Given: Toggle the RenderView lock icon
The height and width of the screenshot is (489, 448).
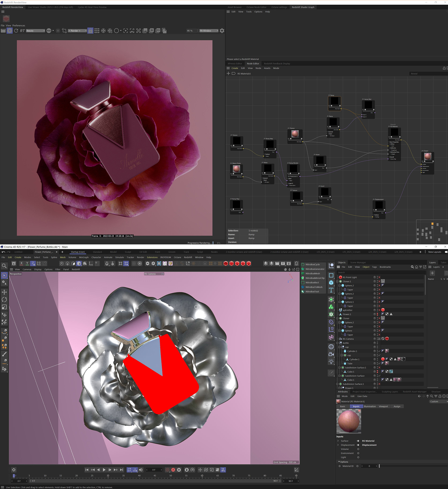Looking at the screenshot, I should [90, 31].
